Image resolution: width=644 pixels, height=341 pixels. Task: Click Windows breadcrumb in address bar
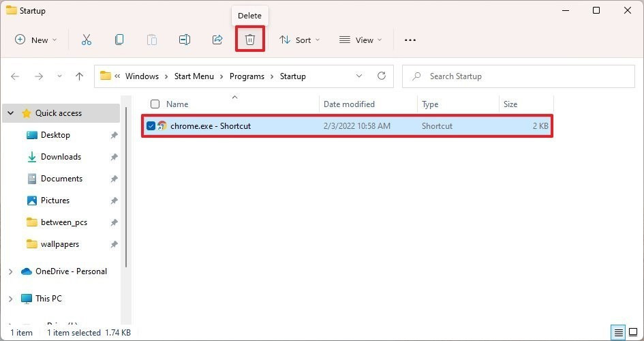142,76
